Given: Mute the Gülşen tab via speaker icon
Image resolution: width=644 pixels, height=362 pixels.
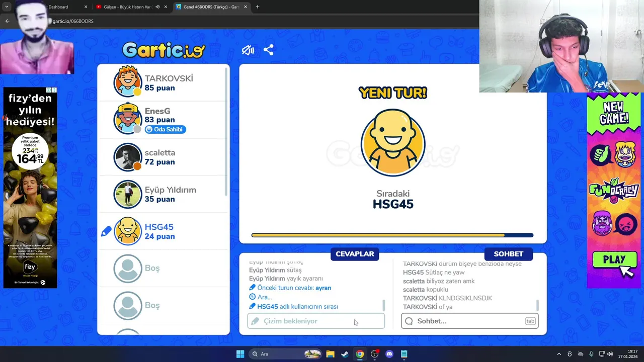Looking at the screenshot, I should tap(157, 7).
